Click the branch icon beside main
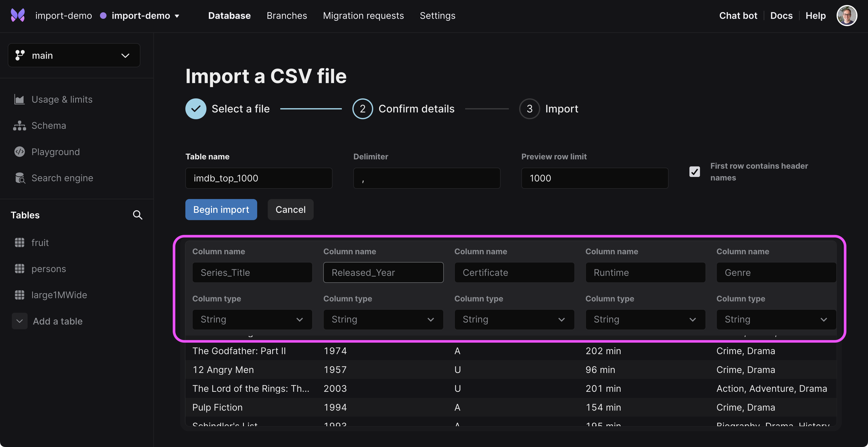 point(20,55)
